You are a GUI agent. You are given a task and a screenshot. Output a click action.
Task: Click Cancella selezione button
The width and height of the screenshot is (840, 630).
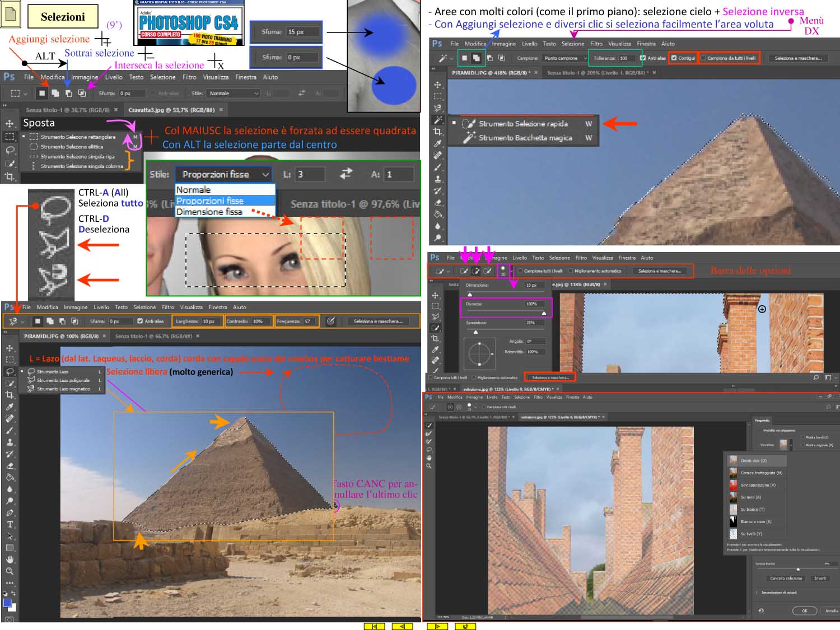click(x=786, y=578)
